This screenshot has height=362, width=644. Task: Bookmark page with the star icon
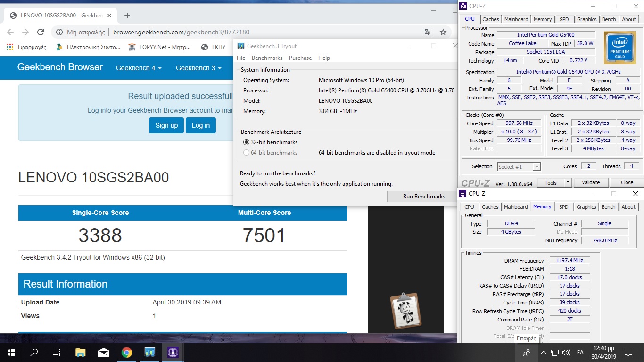click(443, 32)
